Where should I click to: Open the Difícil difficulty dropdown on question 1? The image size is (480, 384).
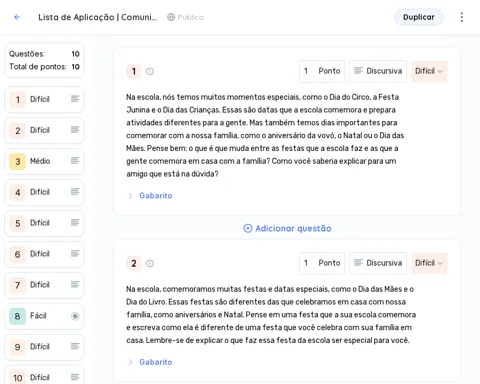[429, 71]
